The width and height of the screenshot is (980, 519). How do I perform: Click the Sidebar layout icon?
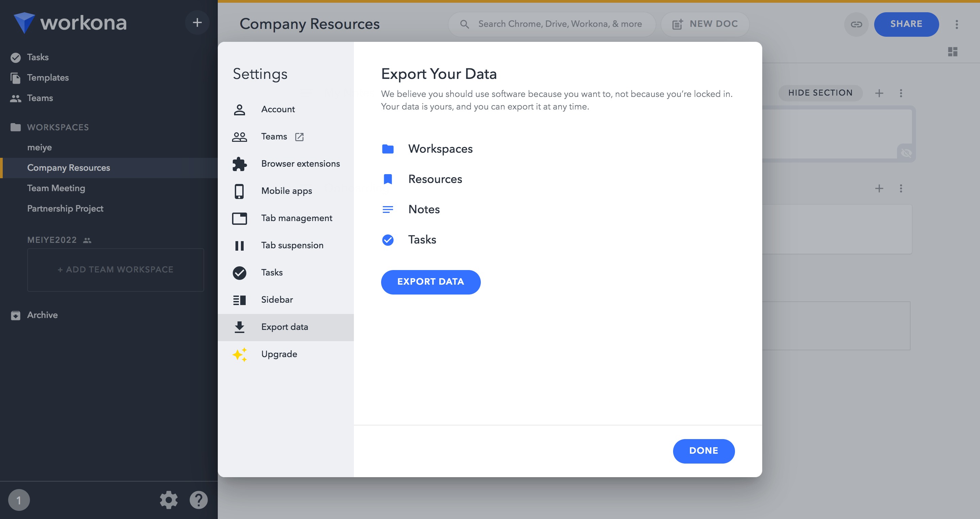pos(239,300)
